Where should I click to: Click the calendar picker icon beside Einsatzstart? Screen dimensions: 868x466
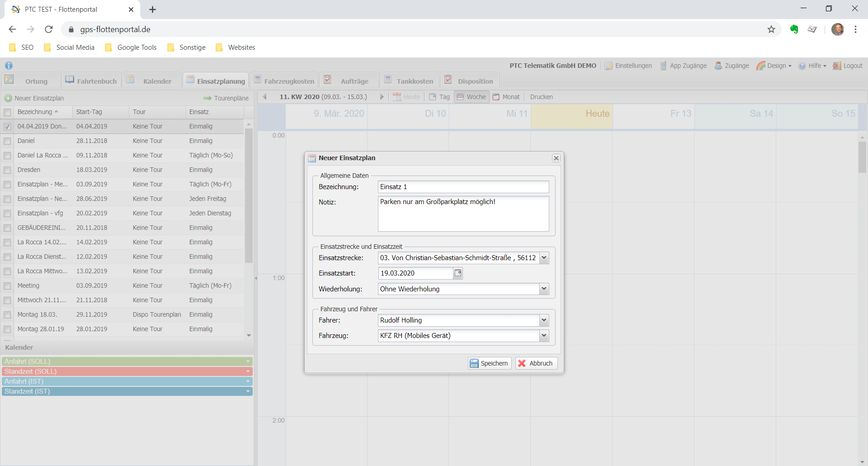[x=458, y=273]
